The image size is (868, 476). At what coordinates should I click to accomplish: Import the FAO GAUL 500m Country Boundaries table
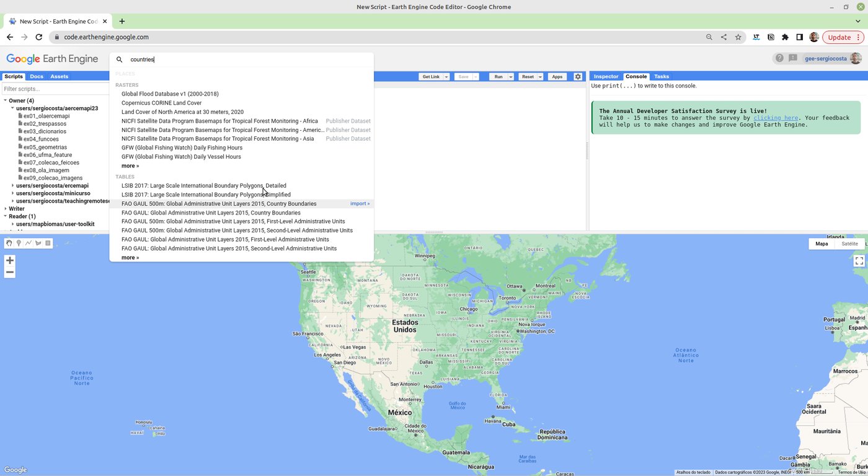click(360, 204)
